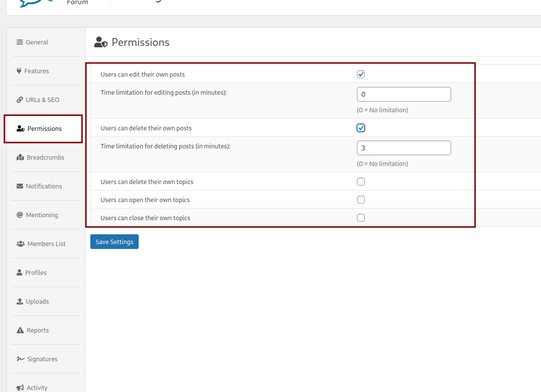This screenshot has height=392, width=541.
Task: Click the Breadcrumbs map icon
Action: (x=20, y=158)
